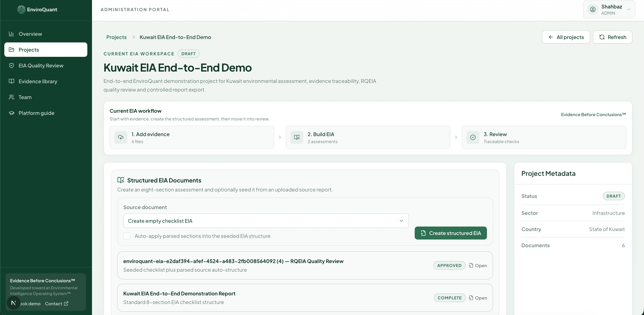
Task: Open the Source document dropdown
Action: 266,221
